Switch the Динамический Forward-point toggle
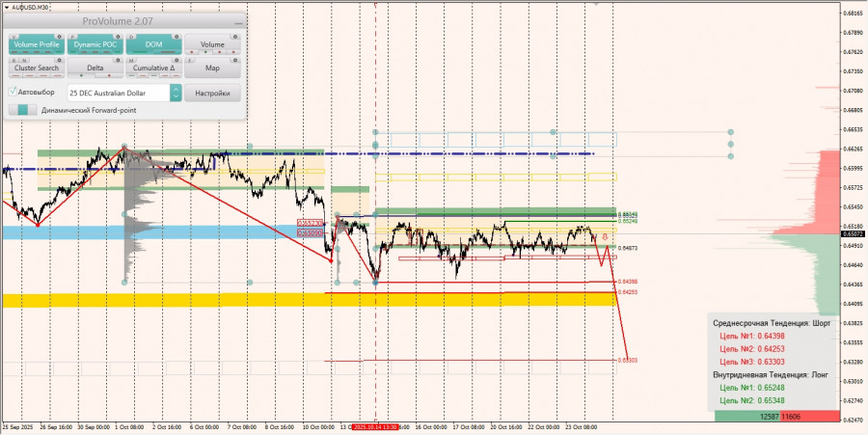 22,110
